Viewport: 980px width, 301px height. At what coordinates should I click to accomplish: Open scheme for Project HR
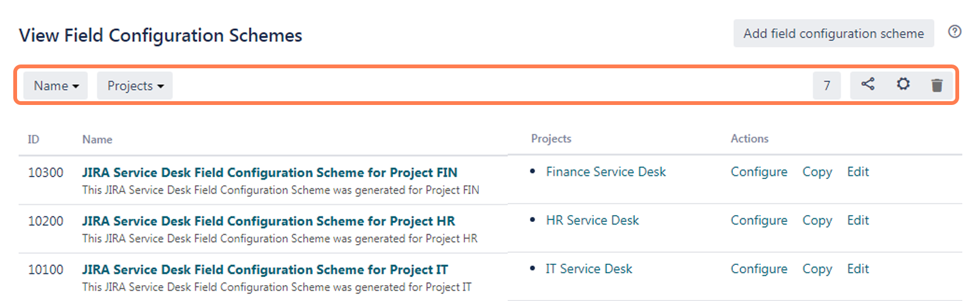point(269,221)
